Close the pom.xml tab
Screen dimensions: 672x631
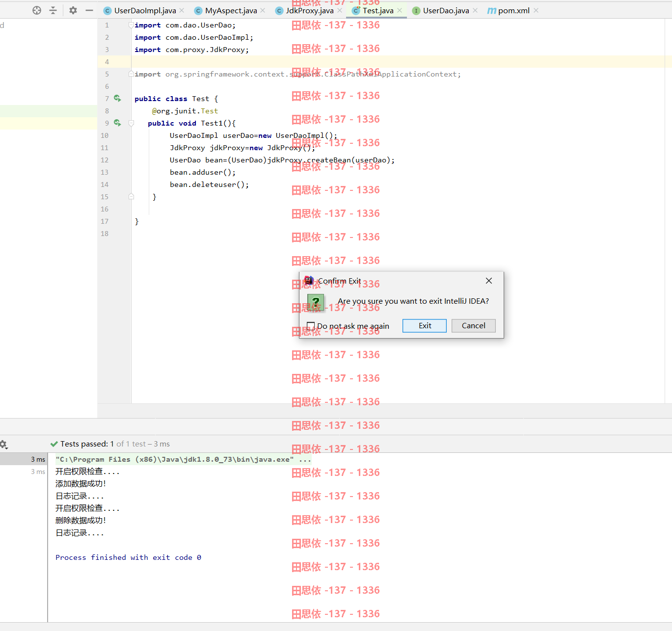pyautogui.click(x=536, y=10)
